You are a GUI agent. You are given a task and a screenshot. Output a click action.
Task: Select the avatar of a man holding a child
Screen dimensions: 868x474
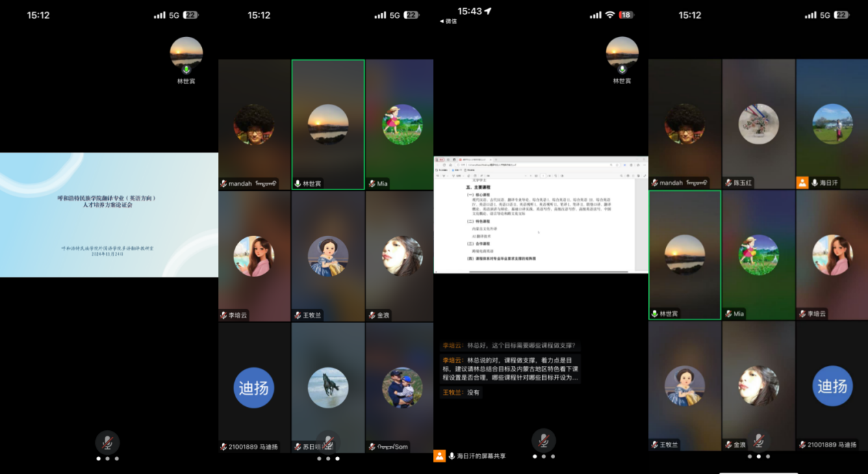click(402, 387)
